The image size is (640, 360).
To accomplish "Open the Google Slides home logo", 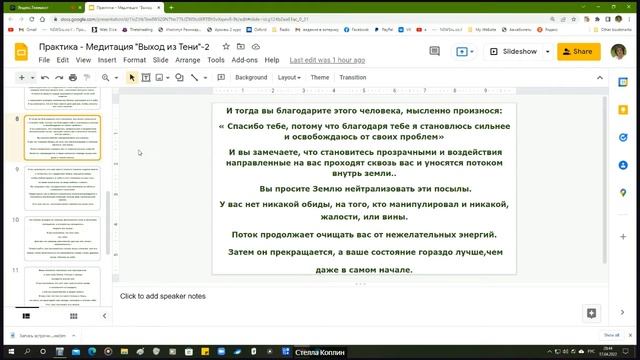I will click(21, 52).
